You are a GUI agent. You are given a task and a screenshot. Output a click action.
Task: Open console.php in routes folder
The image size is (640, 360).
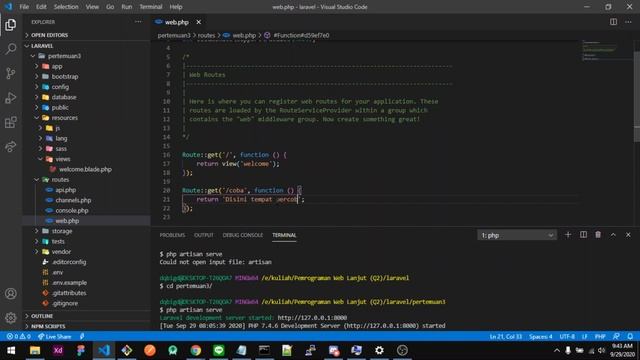[87, 210]
